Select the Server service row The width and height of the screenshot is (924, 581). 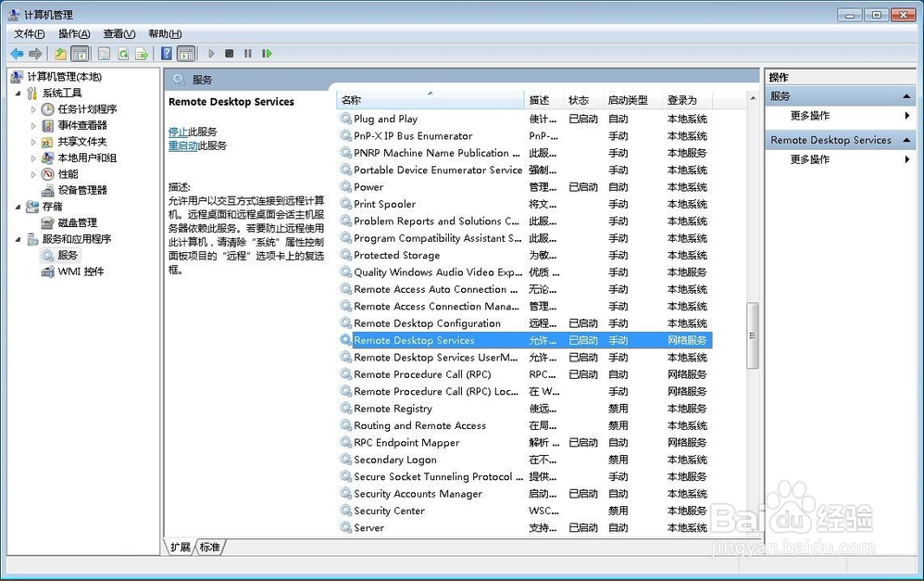tap(524, 527)
